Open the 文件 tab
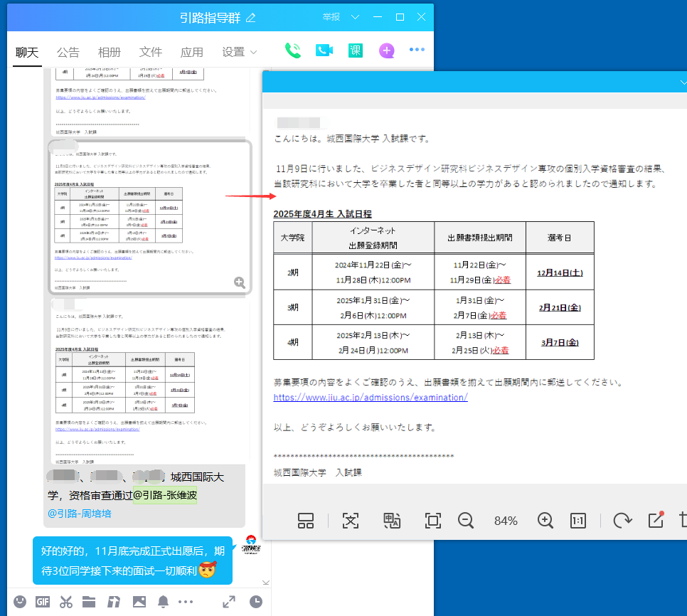 (150, 53)
